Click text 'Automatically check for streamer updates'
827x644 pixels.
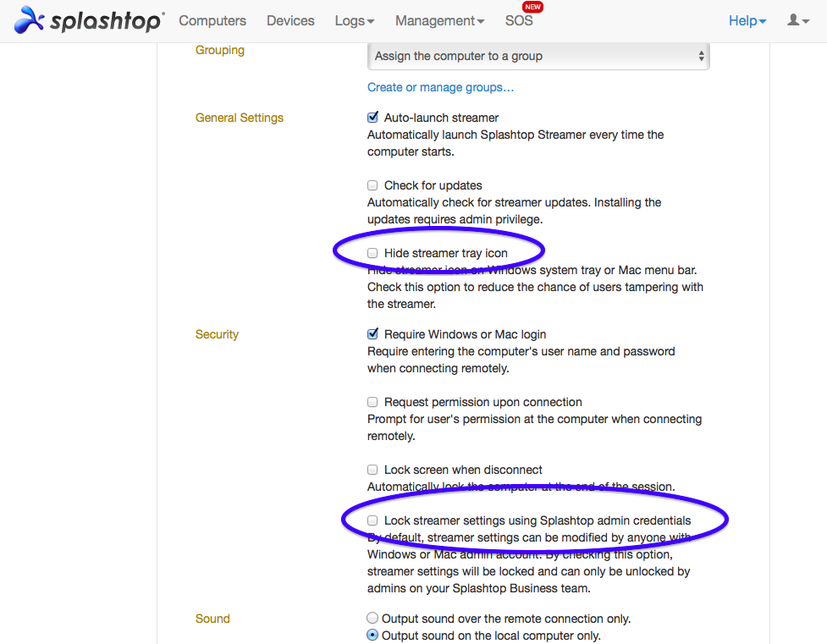[x=479, y=202]
